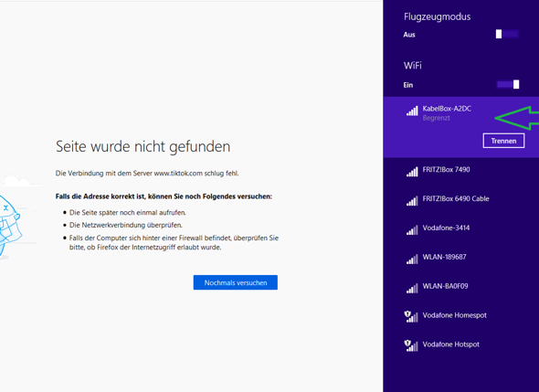The height and width of the screenshot is (392, 539).
Task: Click the www.tiktok.com server error sentence
Action: point(147,174)
